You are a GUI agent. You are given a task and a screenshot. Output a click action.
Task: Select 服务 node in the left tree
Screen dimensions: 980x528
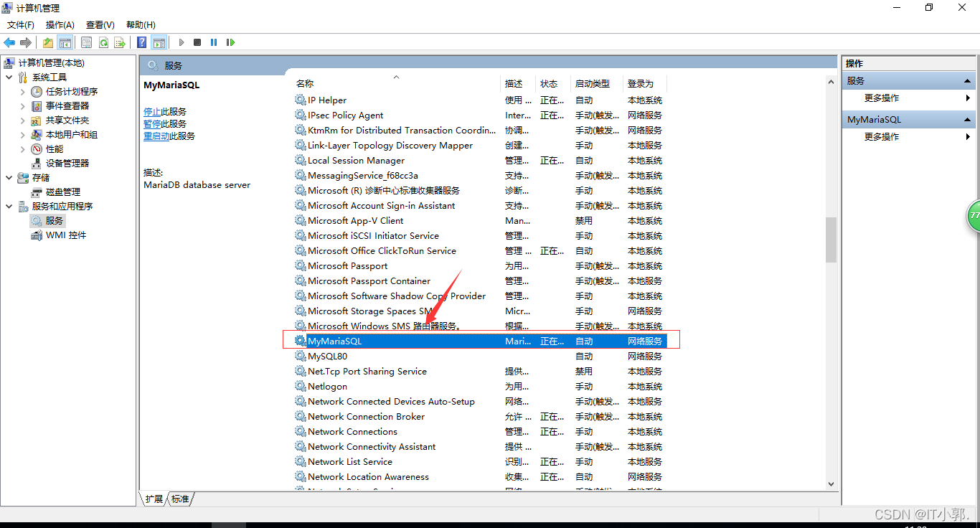point(55,221)
